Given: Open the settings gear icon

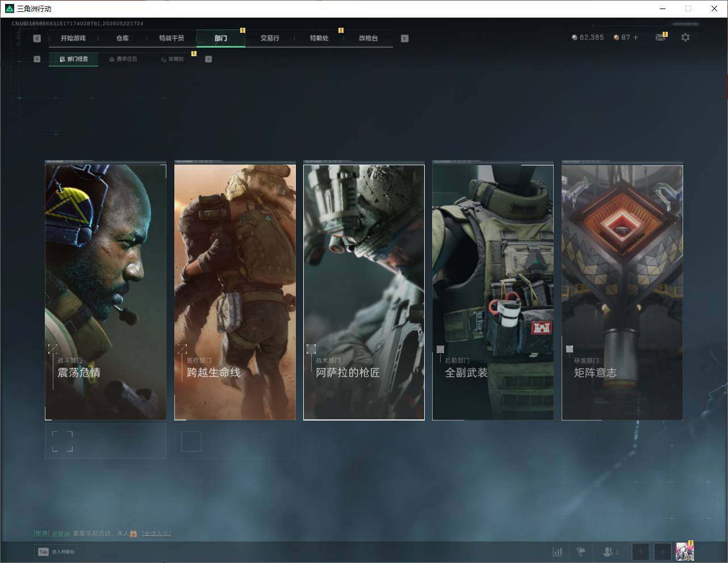Looking at the screenshot, I should [x=685, y=37].
